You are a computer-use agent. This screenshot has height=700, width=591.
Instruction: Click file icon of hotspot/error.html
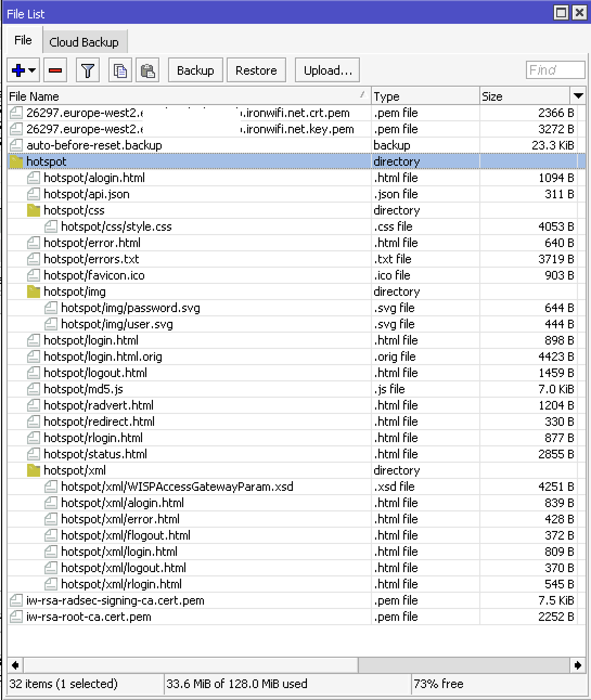pyautogui.click(x=34, y=243)
